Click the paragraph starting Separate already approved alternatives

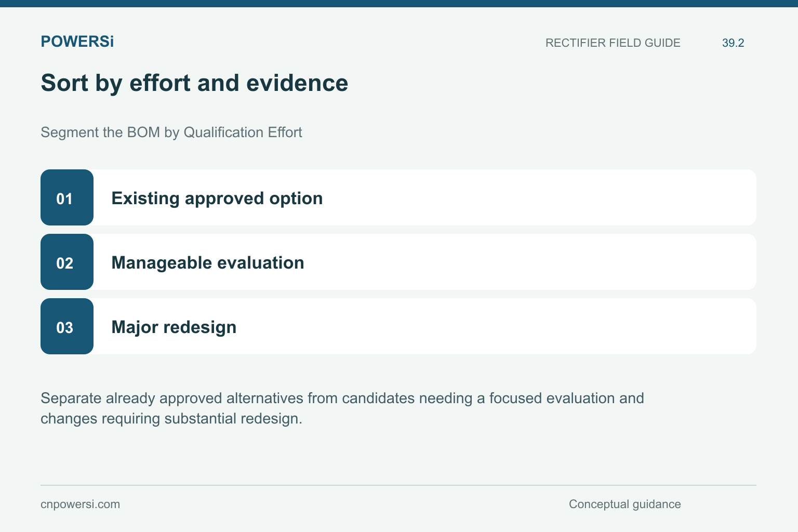342,408
